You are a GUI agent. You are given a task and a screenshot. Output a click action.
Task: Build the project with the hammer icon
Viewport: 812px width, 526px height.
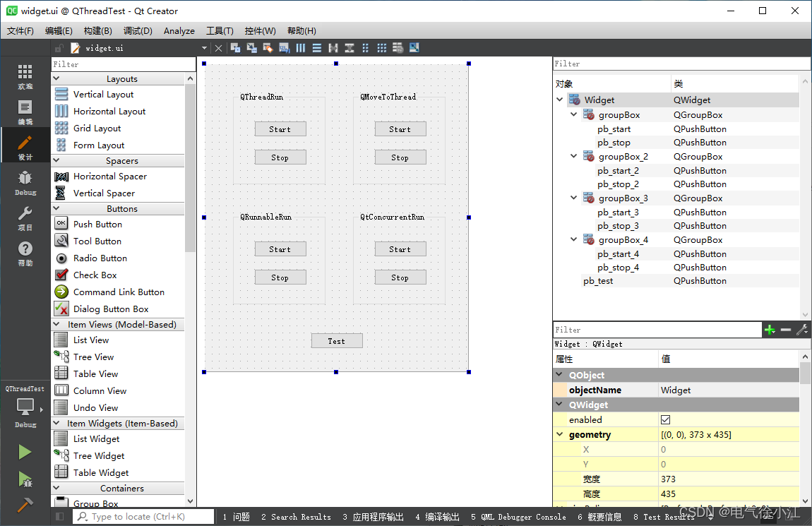pos(25,504)
